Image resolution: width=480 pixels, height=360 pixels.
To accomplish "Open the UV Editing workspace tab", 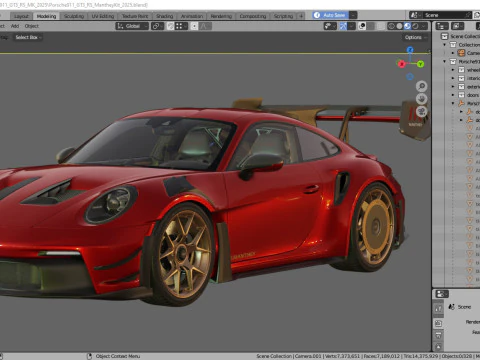I will [x=103, y=16].
